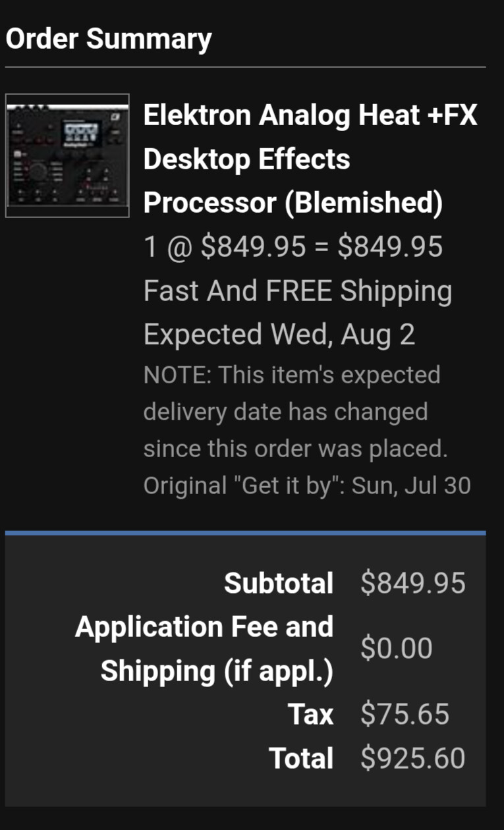504x830 pixels.
Task: Open the Elektron Analog Heat +FX title link
Action: pyautogui.click(x=310, y=116)
